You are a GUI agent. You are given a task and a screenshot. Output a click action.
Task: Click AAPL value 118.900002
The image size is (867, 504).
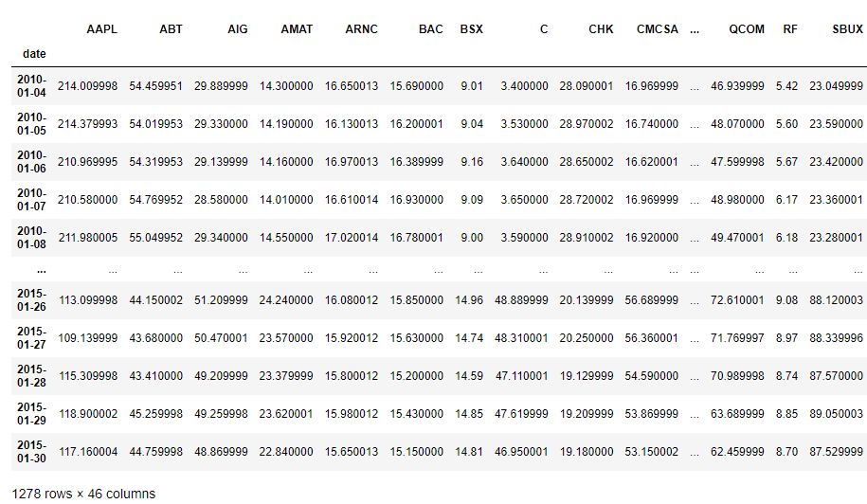point(88,414)
